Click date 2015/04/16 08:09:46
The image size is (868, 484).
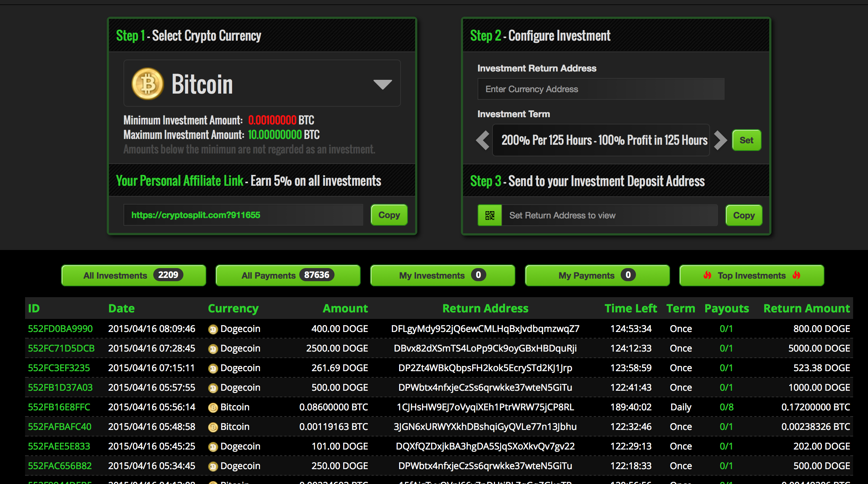click(x=151, y=329)
